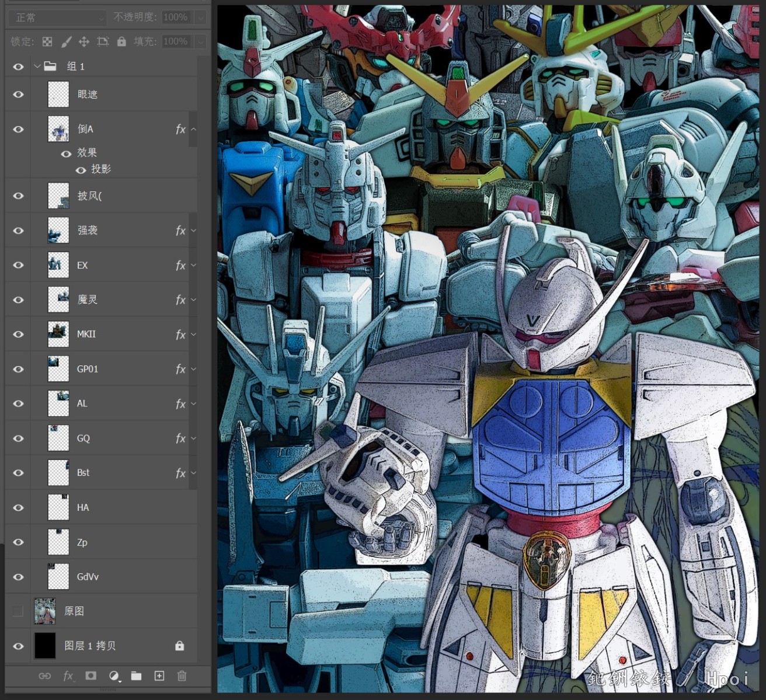Expand the effects of the AL layer

(193, 403)
